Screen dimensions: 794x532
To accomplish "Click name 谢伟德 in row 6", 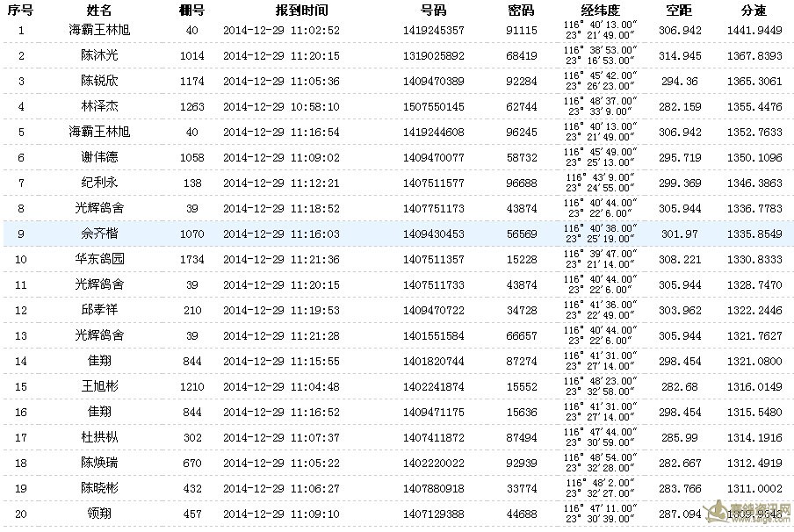I will (x=99, y=157).
